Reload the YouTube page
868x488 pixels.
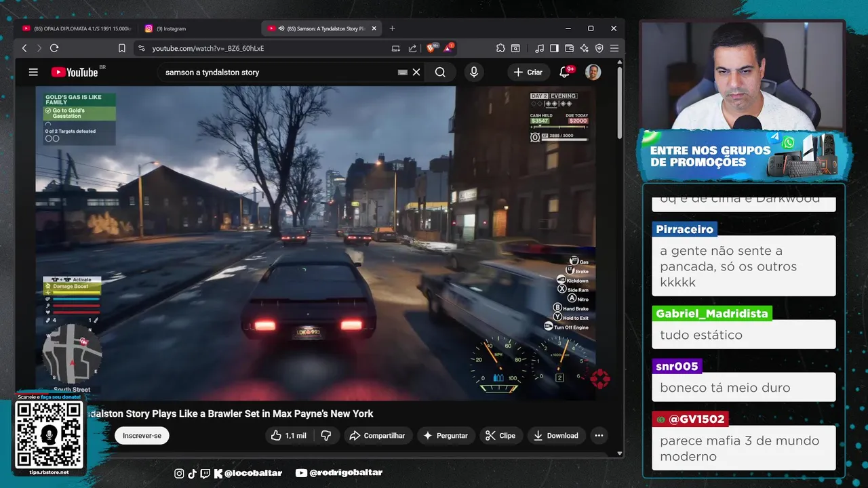(54, 48)
